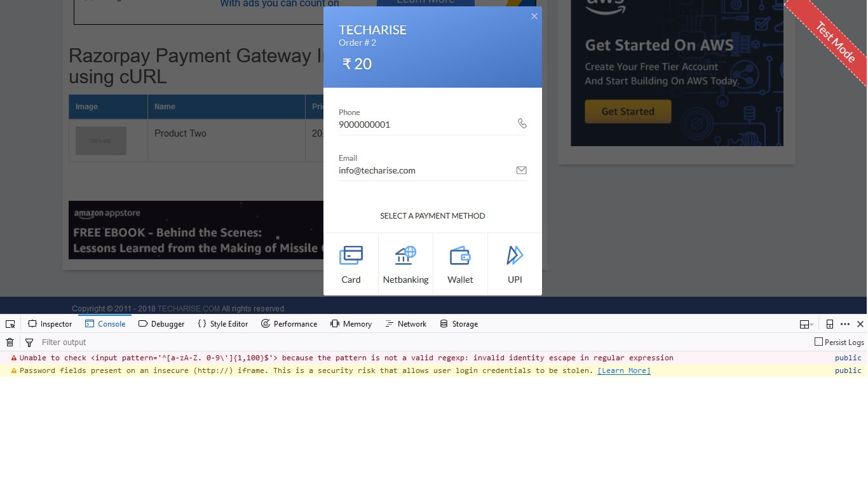Pick the Wallet payment method

point(460,264)
